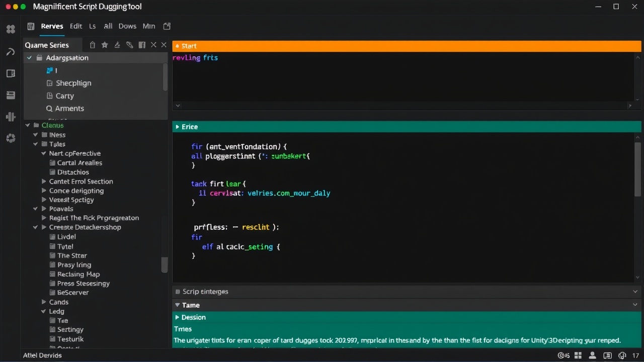Open the Min menu
The height and width of the screenshot is (362, 644).
tap(149, 26)
